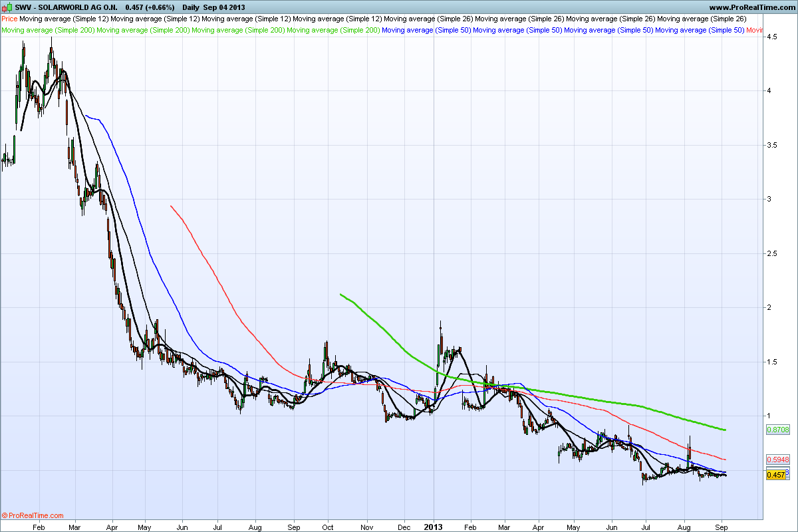Click the candlestick icon beside SWV title
Image resolution: width=798 pixels, height=532 pixels.
click(x=7, y=7)
